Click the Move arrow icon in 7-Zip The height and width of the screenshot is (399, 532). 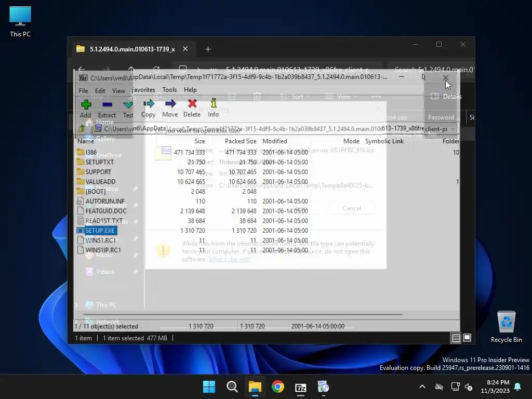pyautogui.click(x=170, y=103)
